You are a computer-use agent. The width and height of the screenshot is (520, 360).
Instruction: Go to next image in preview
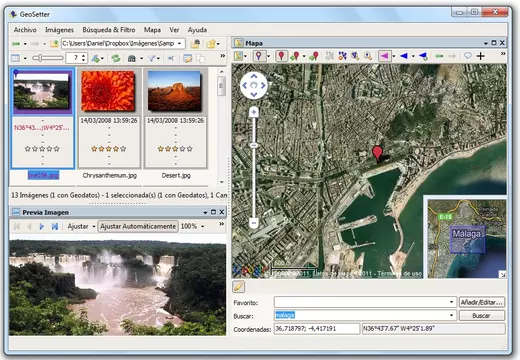click(x=42, y=226)
